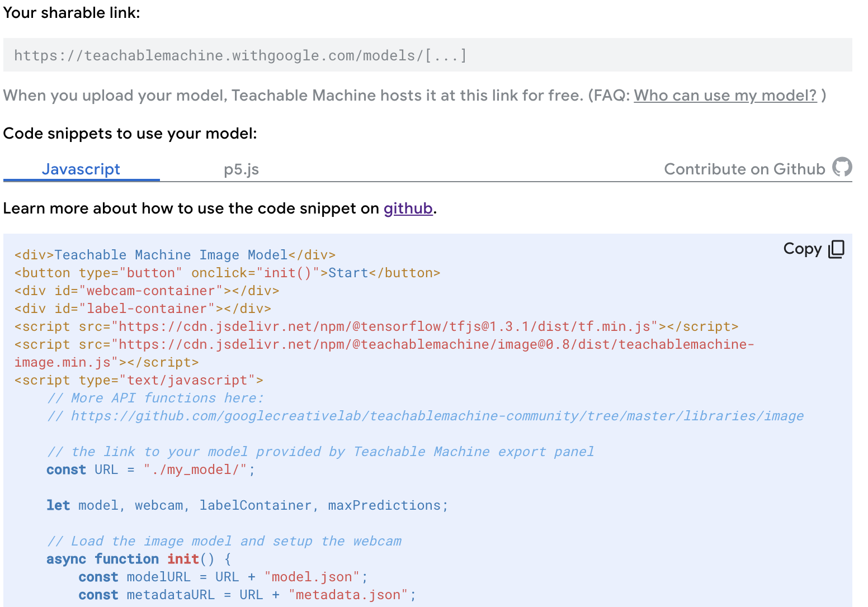Click the 'let model, webcam' declaration line

(248, 505)
